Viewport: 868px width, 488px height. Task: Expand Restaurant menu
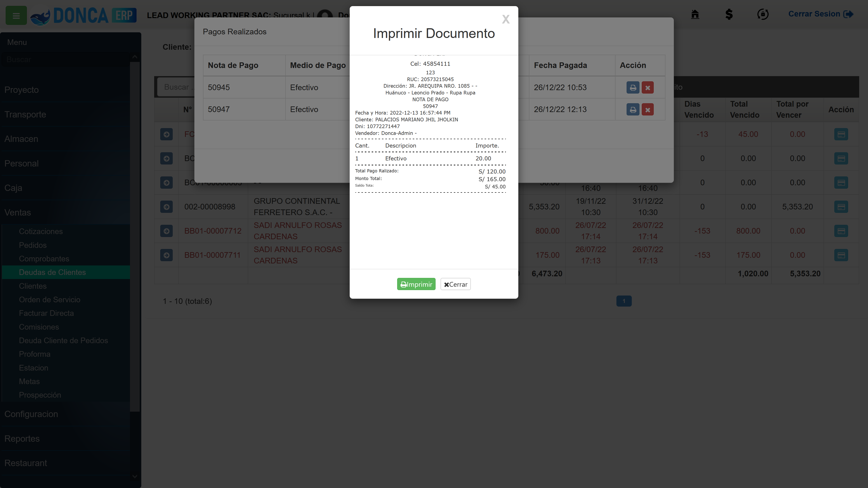65,463
